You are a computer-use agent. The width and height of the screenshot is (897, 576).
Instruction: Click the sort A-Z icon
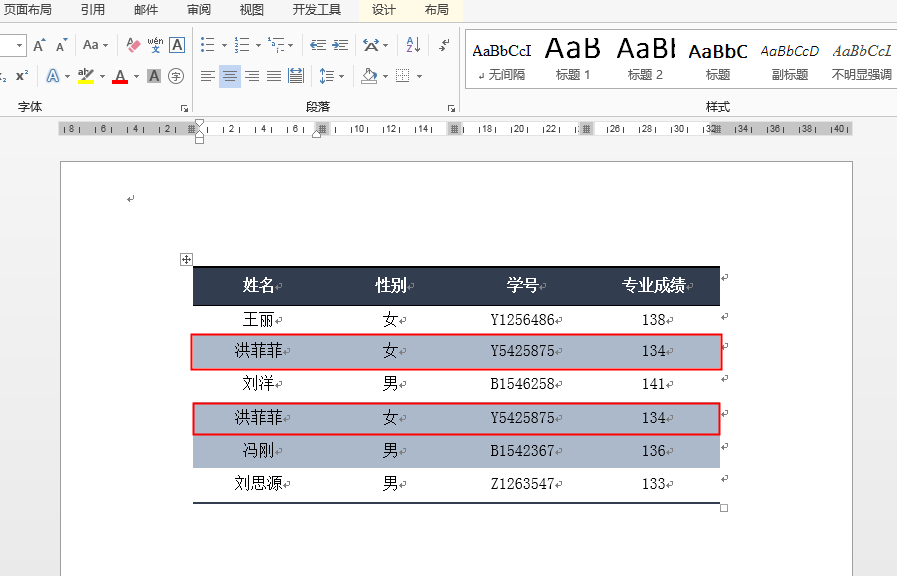(x=413, y=45)
